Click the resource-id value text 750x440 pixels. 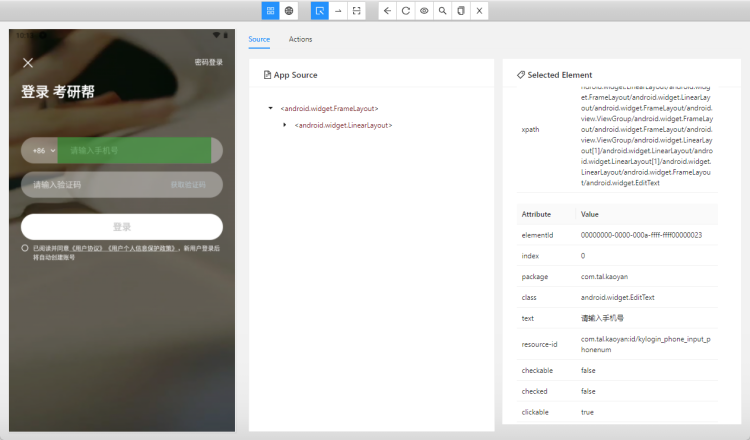pyautogui.click(x=646, y=344)
